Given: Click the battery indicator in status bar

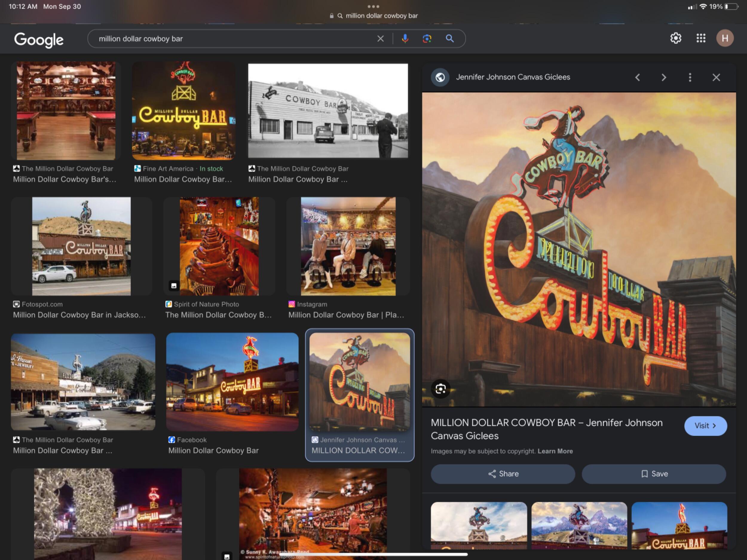Looking at the screenshot, I should tap(731, 6).
